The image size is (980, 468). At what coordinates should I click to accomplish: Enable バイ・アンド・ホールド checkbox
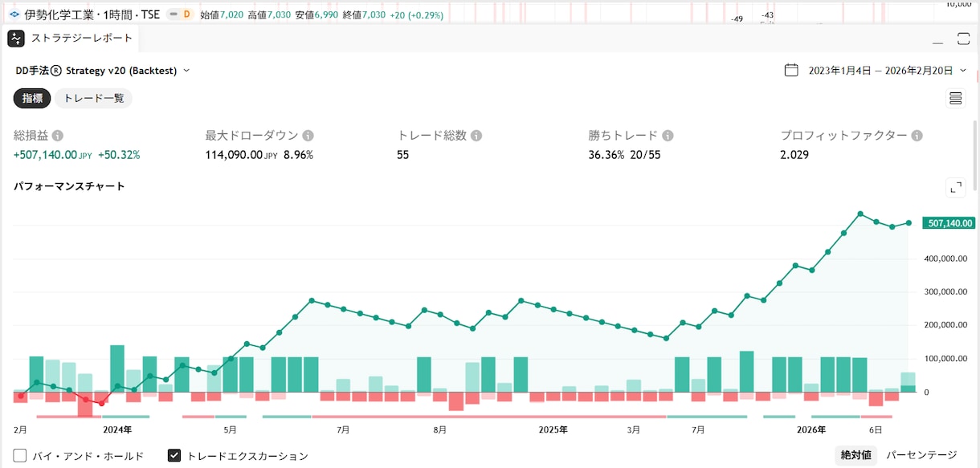coord(20,456)
